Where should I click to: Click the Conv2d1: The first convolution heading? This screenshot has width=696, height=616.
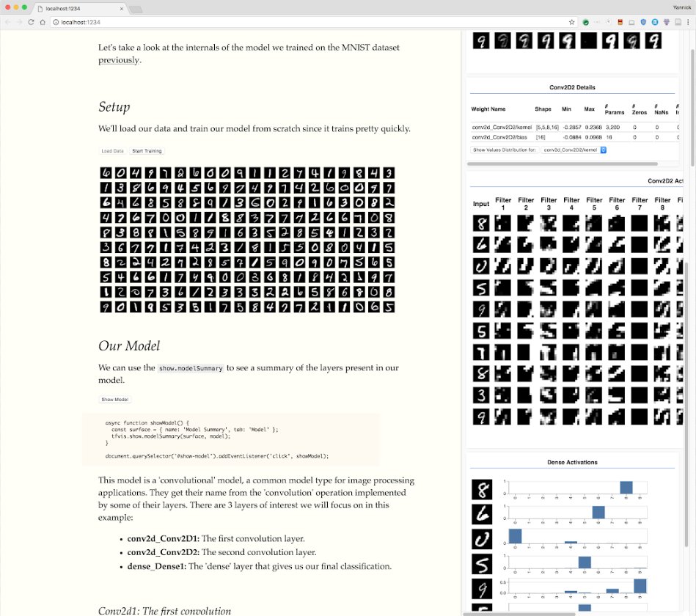(x=165, y=611)
